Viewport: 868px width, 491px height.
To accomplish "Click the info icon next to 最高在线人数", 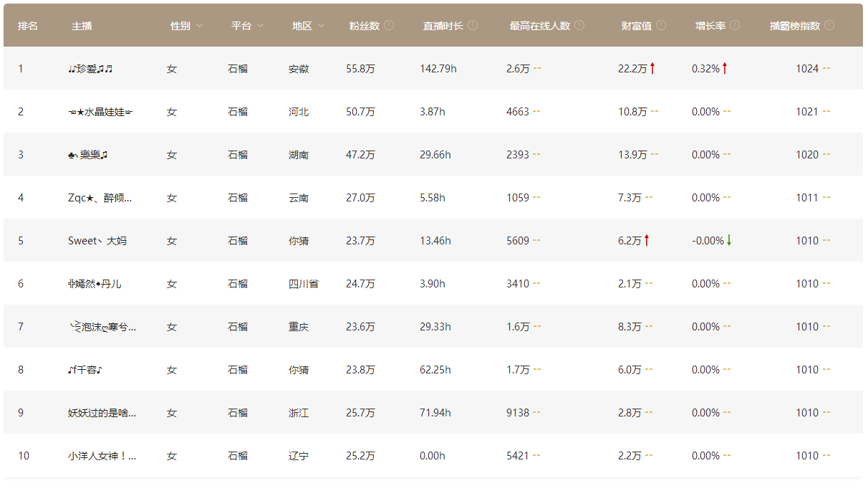I will [579, 25].
